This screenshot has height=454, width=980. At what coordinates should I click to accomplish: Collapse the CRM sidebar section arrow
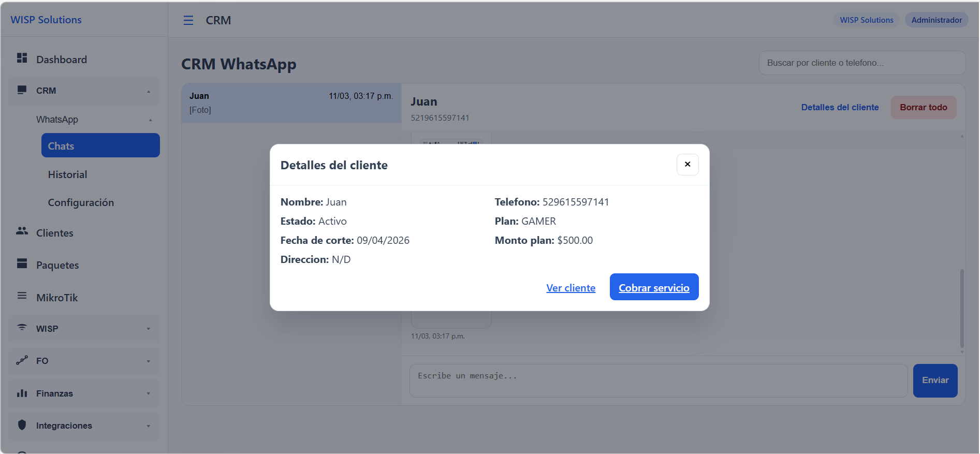point(149,92)
